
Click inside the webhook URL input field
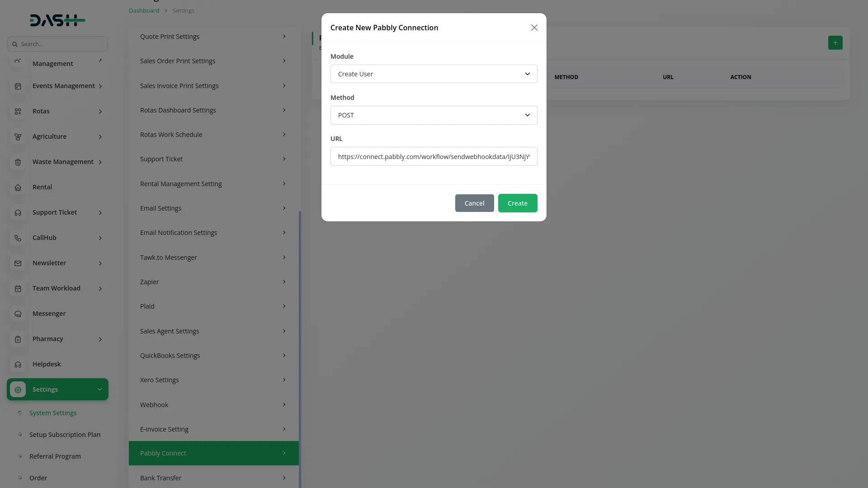434,156
